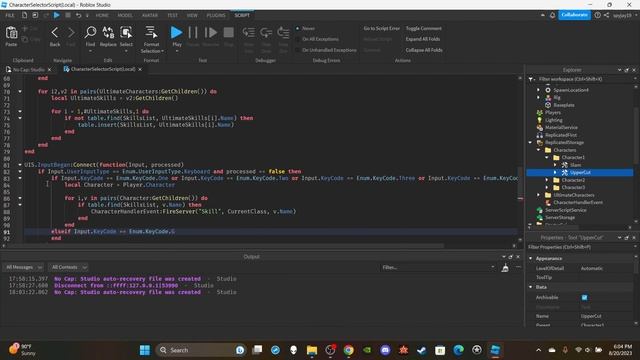Open the All Contexts dropdown
Image resolution: width=640 pixels, height=360 pixels.
pos(68,267)
